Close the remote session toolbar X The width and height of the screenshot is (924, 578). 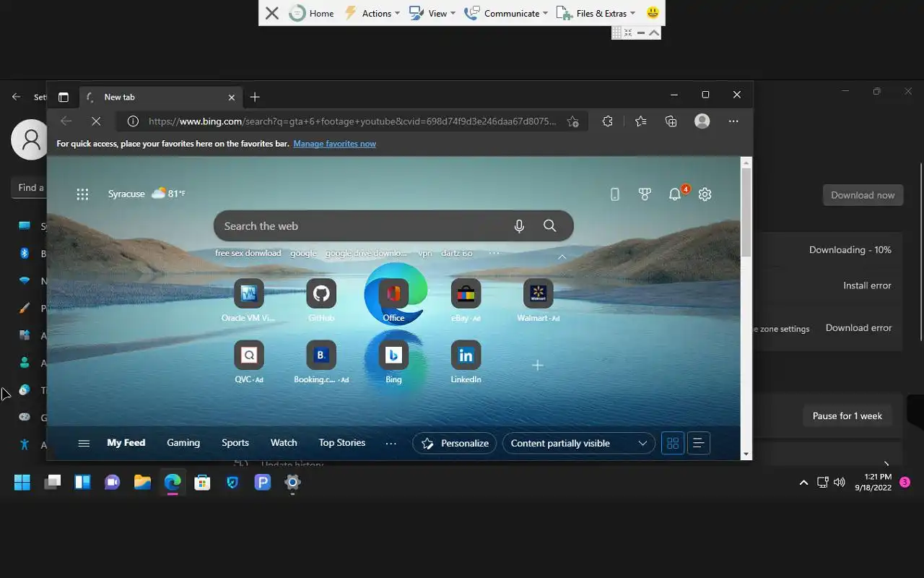pos(271,13)
